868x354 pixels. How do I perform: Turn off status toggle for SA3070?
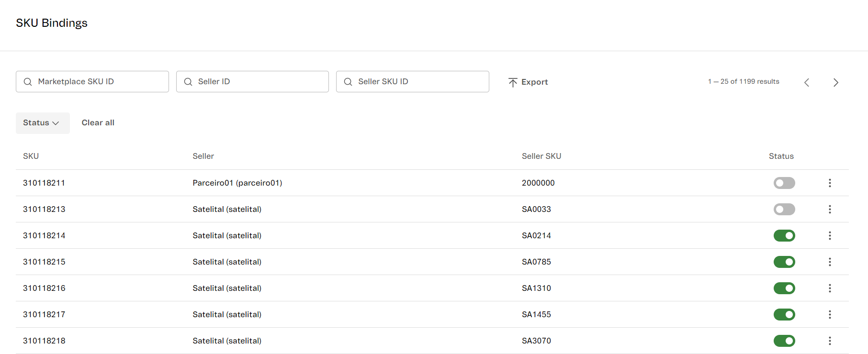coord(784,341)
